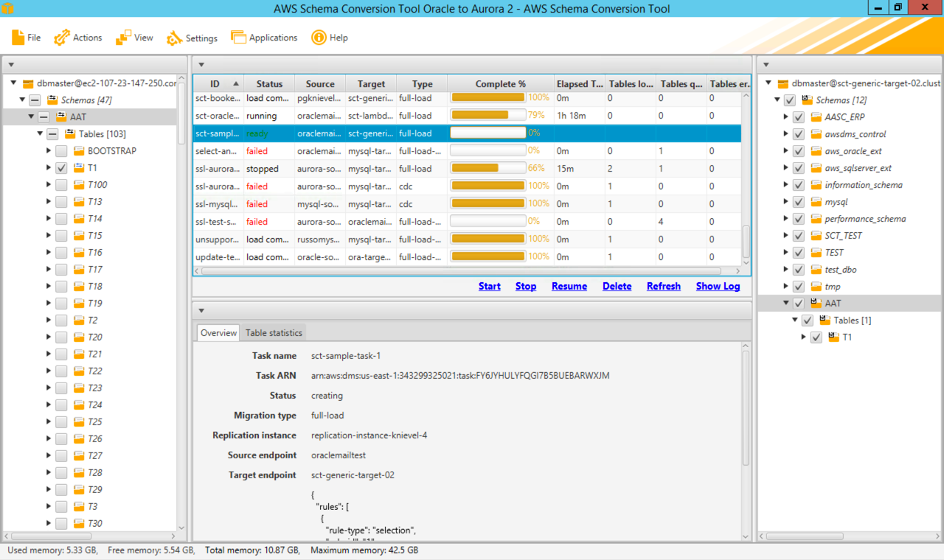Click the SCT_TEST schema icon

tap(816, 236)
